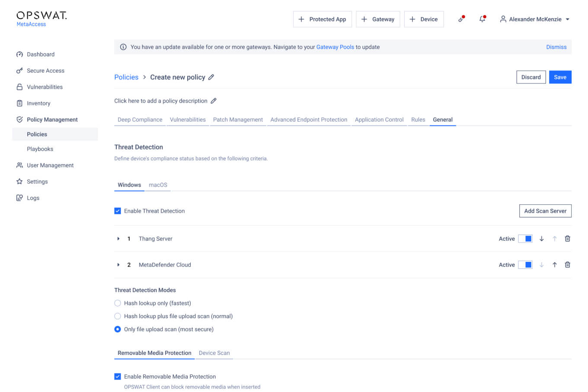Switch to the macOS tab

pyautogui.click(x=158, y=185)
